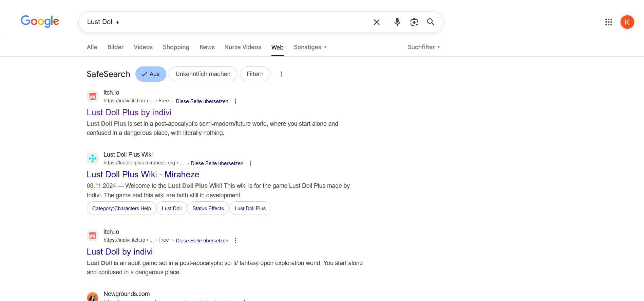Open the K account avatar
Image resolution: width=644 pixels, height=301 pixels.
627,22
